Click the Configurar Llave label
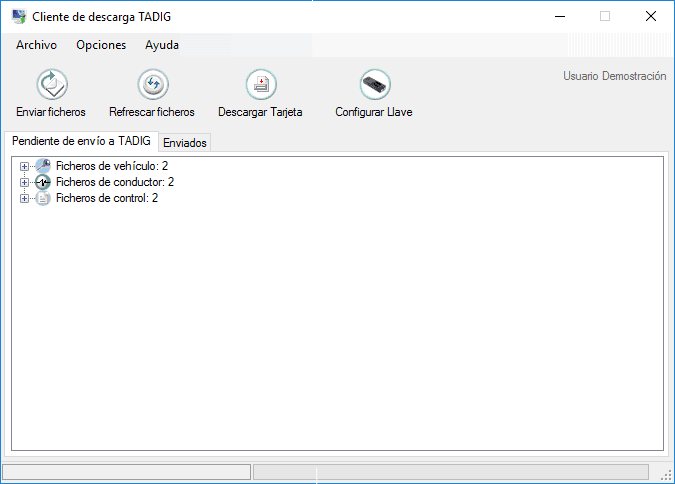Screen dimensions: 675x484 [374, 112]
